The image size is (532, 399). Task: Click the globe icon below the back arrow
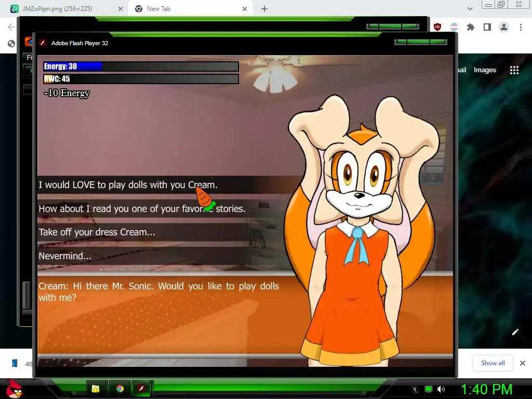click(11, 44)
